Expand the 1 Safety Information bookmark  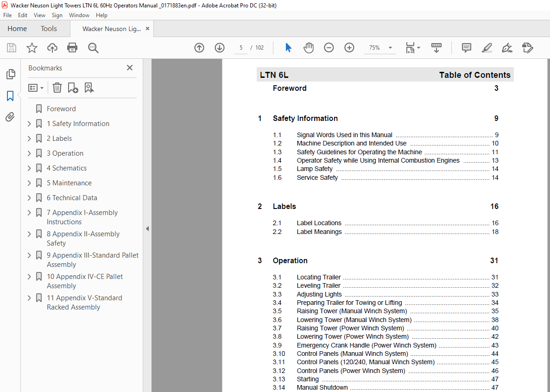click(29, 124)
